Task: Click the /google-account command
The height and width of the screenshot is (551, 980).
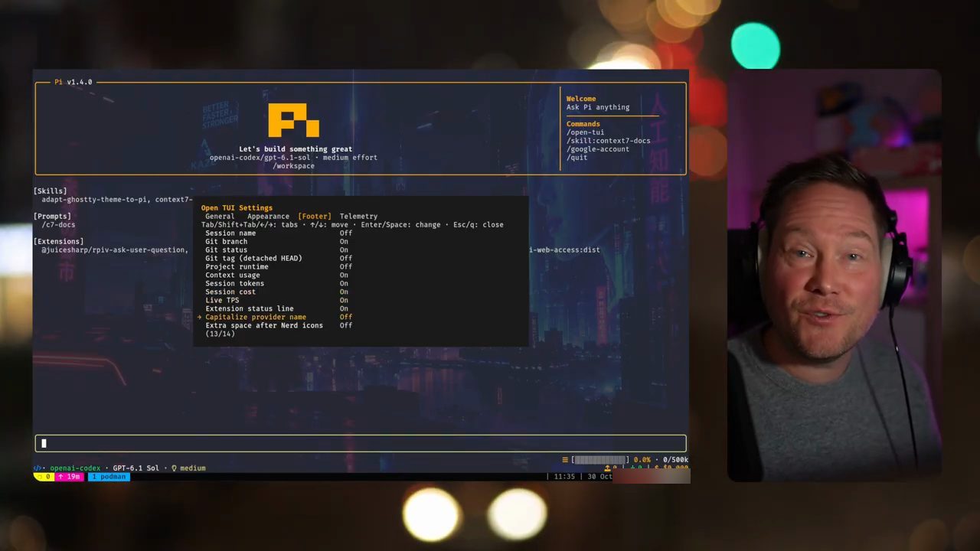Action: click(x=597, y=149)
